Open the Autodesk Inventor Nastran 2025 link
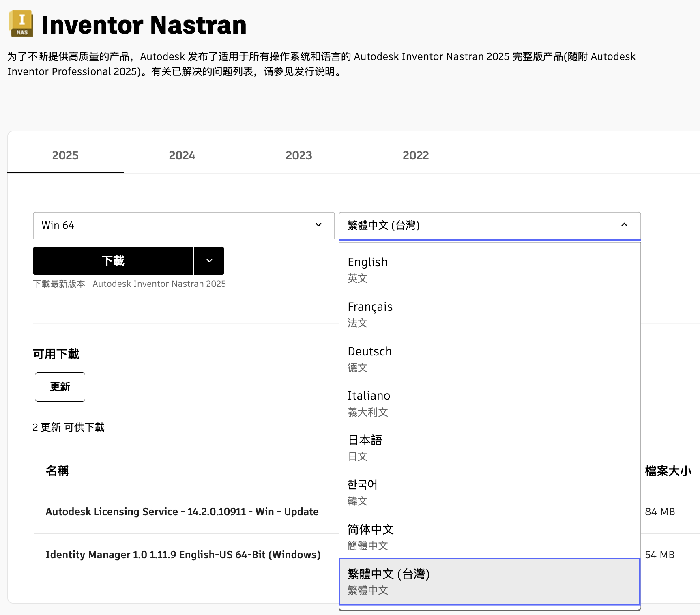The image size is (700, 615). pos(159,284)
